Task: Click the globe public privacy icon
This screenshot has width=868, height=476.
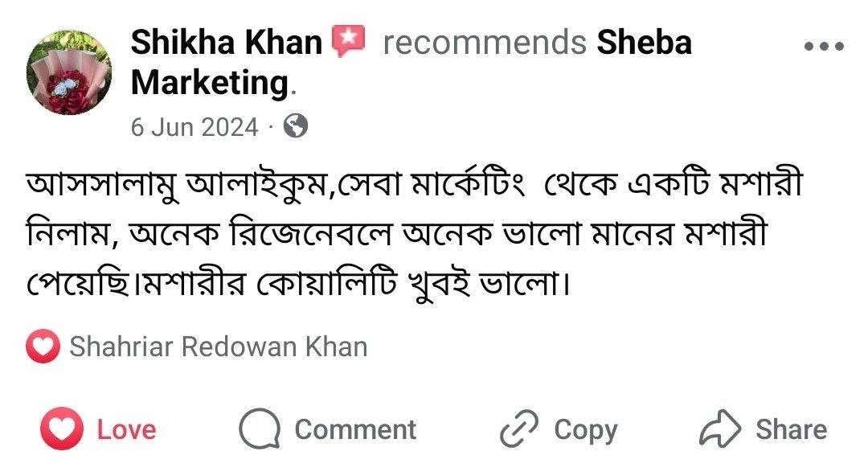Action: pos(296,126)
